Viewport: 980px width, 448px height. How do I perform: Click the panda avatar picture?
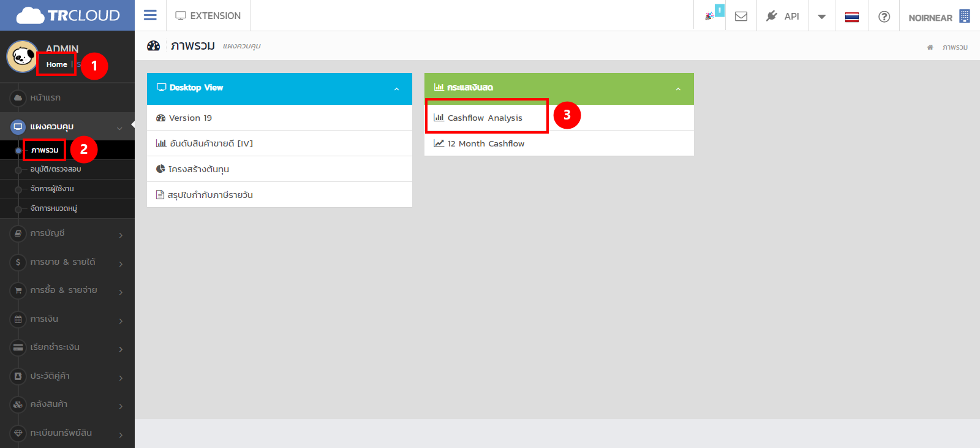22,56
